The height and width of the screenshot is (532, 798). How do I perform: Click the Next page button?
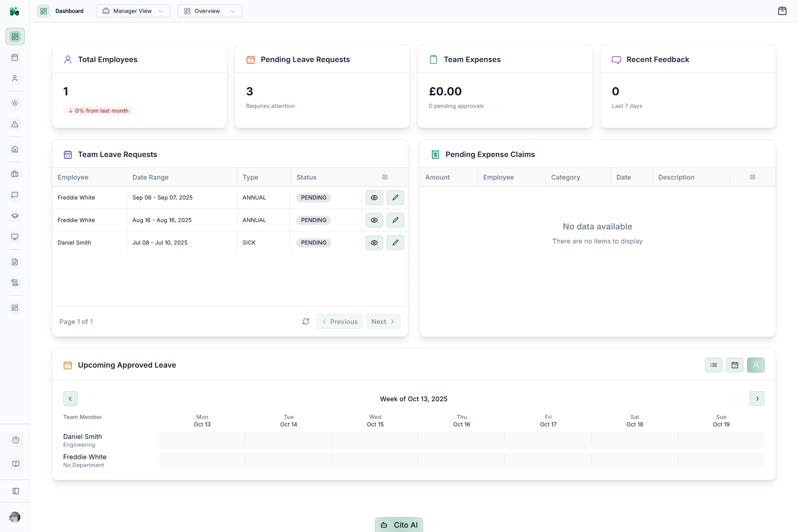[383, 321]
